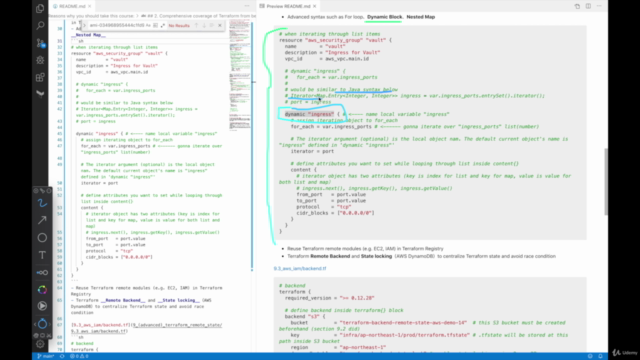Toggle Match Whole Word in find widget

pyautogui.click(x=156, y=25)
